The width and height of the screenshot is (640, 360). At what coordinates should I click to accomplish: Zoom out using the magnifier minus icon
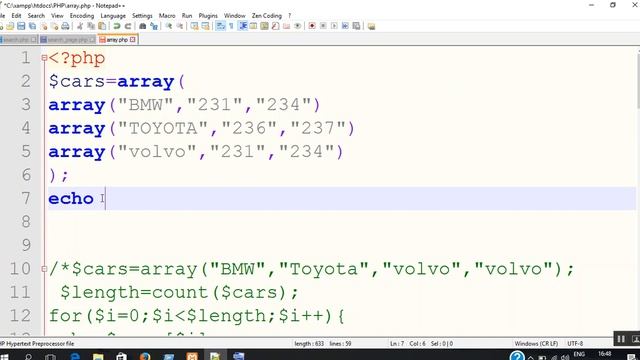(x=180, y=26)
